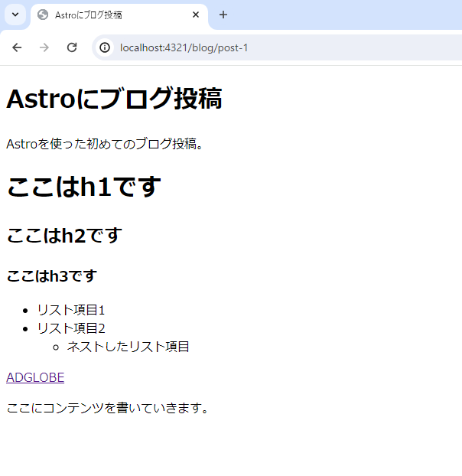Select the Astroにブログ投稿 browser tab
Screen dimensions: 462x476
click(119, 15)
